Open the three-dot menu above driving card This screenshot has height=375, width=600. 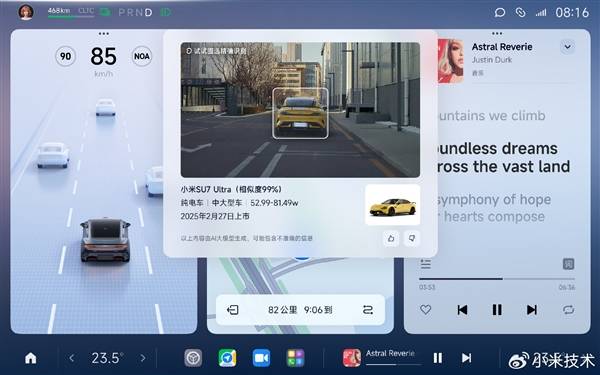(x=104, y=34)
